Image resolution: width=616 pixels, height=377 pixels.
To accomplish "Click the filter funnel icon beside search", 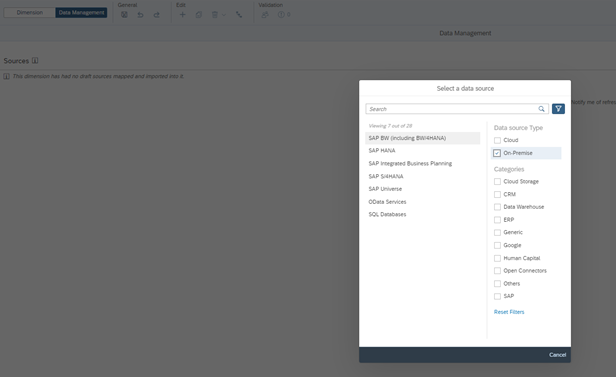I will (558, 109).
